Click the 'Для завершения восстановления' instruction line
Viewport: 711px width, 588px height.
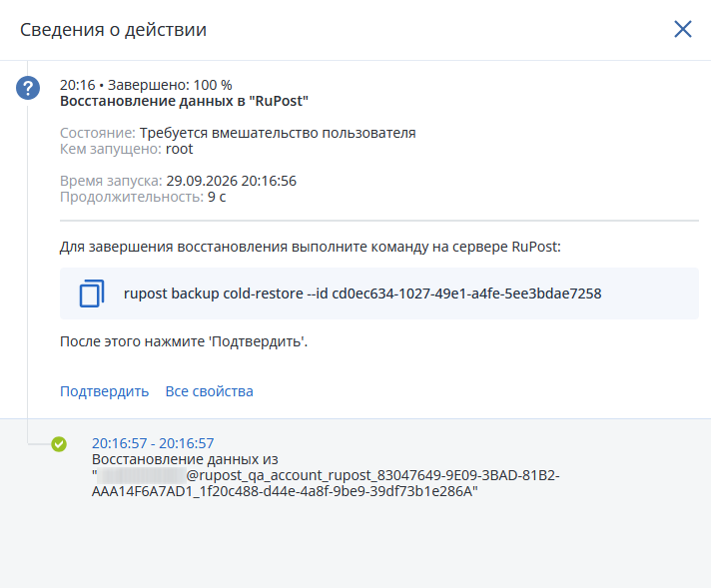(x=311, y=247)
